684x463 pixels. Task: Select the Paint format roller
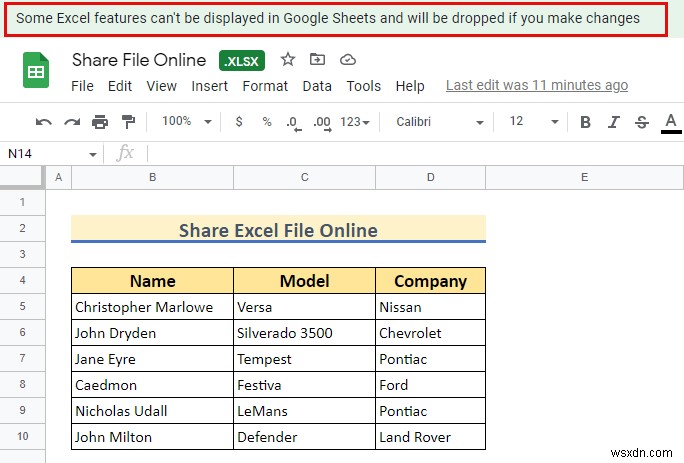[x=128, y=122]
